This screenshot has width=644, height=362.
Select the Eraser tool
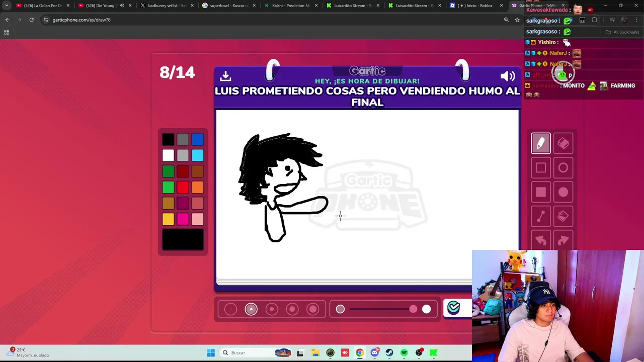click(563, 144)
